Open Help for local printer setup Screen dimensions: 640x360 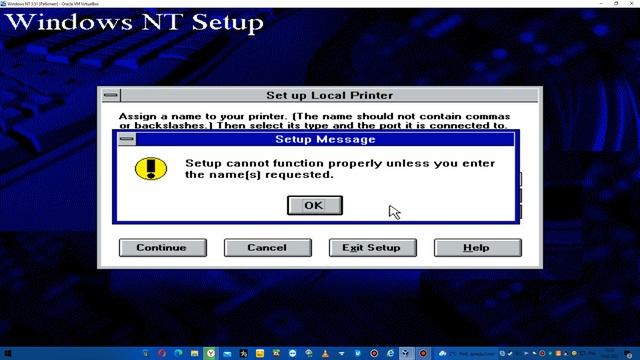(478, 248)
